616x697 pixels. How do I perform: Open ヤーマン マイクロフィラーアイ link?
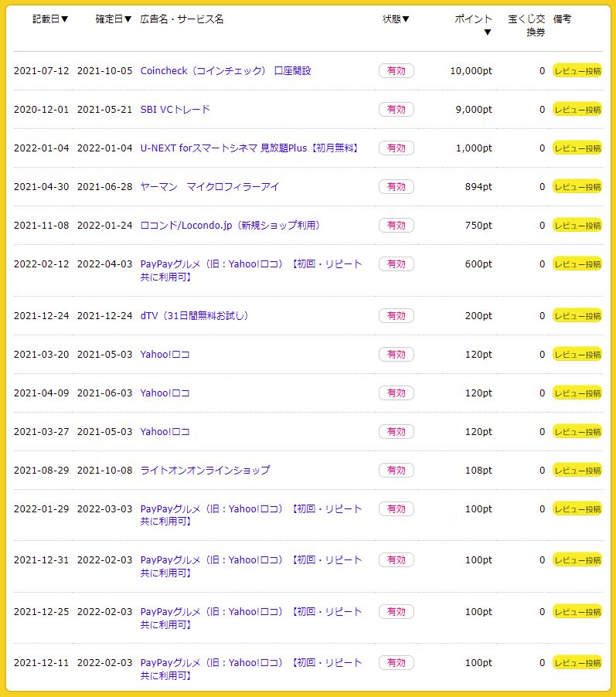click(x=209, y=187)
